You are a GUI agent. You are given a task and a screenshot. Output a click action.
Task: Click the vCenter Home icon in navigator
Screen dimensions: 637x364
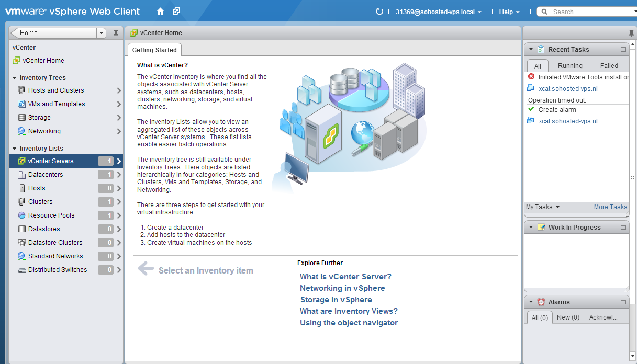click(16, 61)
